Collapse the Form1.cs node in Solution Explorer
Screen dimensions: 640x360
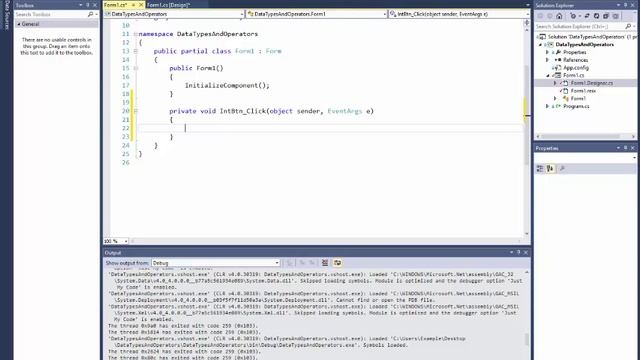click(x=548, y=76)
